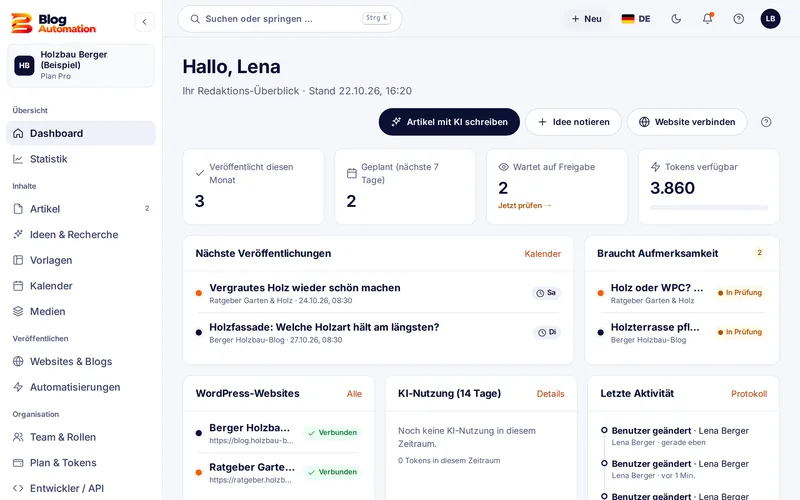Click the Blog Automation logo

(54, 23)
